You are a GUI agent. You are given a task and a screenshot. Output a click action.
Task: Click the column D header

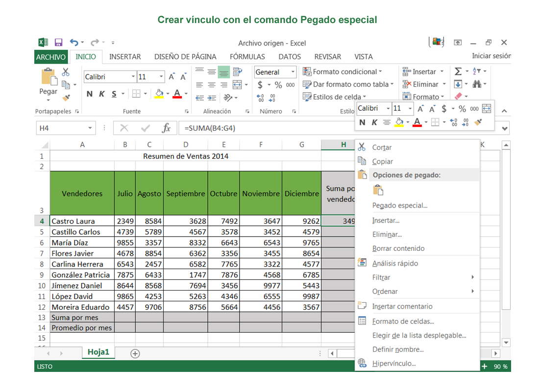(186, 145)
